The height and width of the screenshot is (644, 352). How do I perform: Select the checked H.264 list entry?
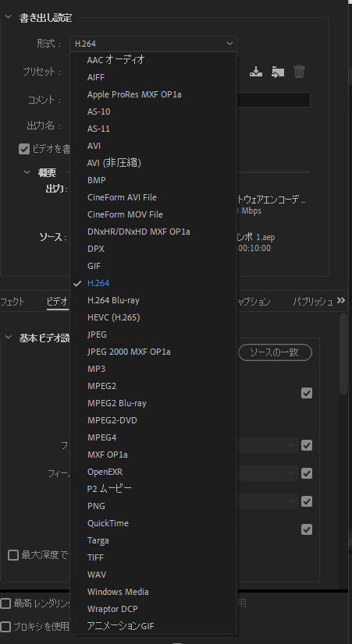(153, 283)
